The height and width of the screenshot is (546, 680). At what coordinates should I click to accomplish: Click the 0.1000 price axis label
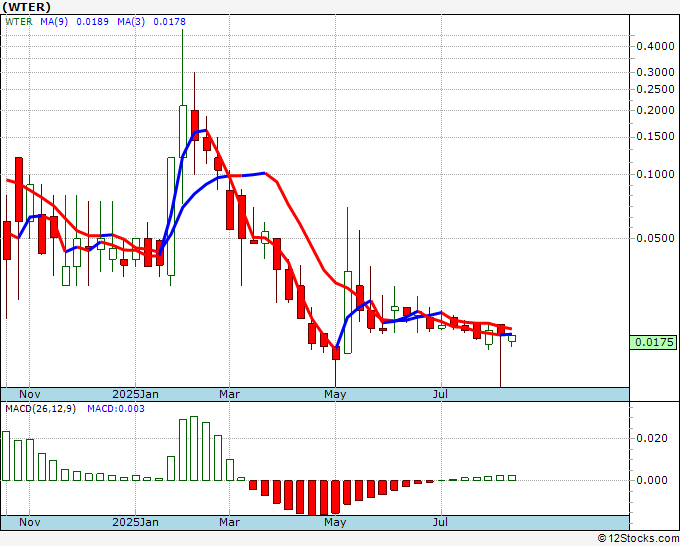tap(655, 174)
